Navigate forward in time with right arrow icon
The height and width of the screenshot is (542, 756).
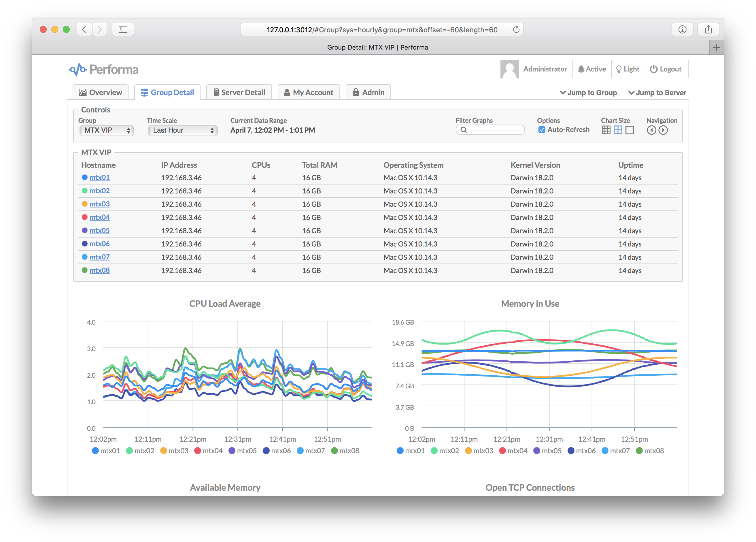coord(663,130)
